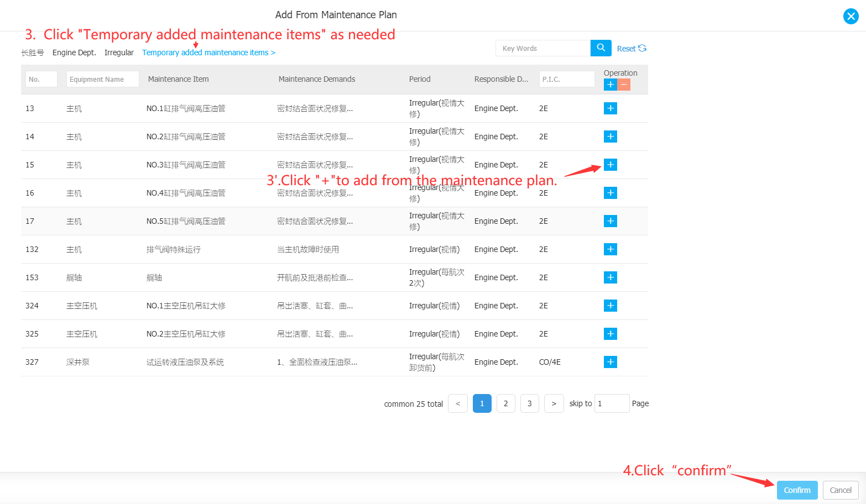Click the blue plus icon in Operation header

[x=611, y=85]
